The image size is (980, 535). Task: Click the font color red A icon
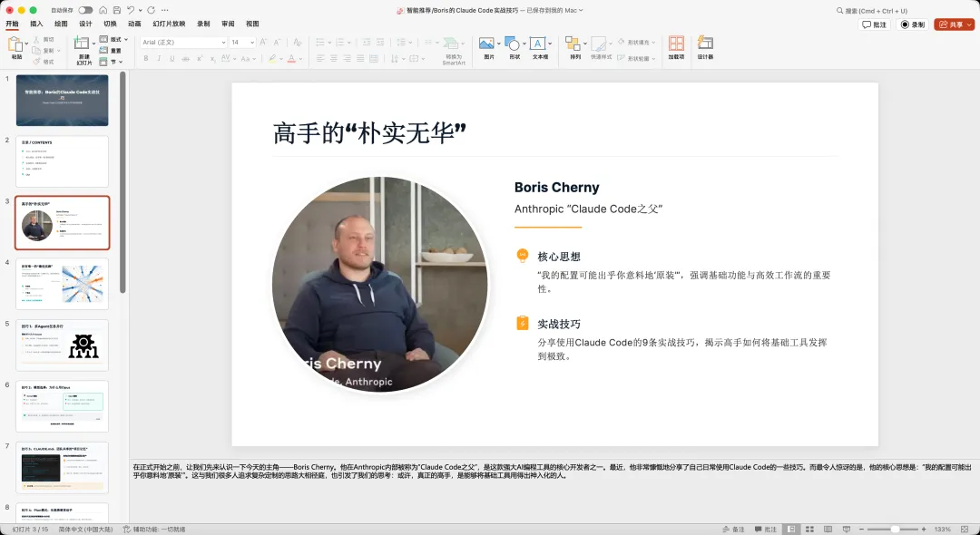[x=291, y=58]
